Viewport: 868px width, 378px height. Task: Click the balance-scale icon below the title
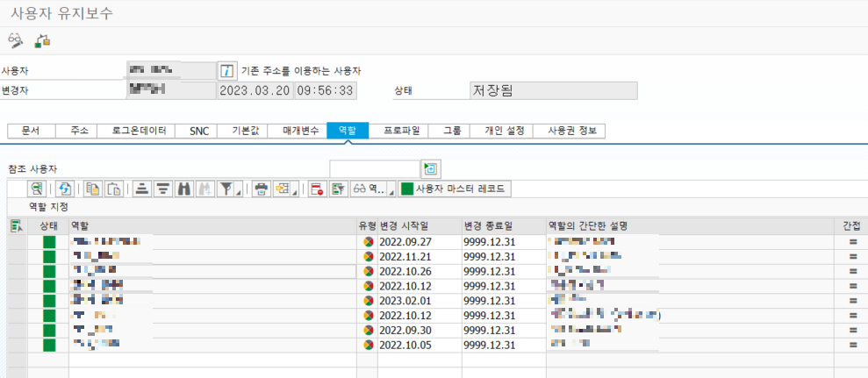pos(42,40)
